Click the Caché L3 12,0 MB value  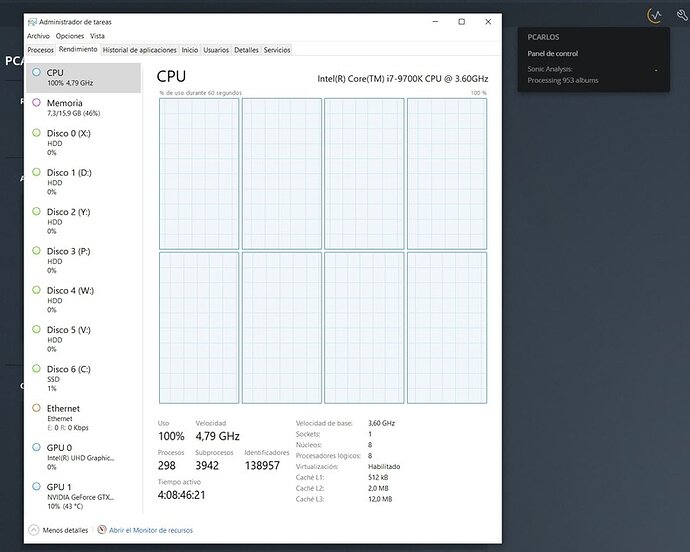pyautogui.click(x=380, y=499)
